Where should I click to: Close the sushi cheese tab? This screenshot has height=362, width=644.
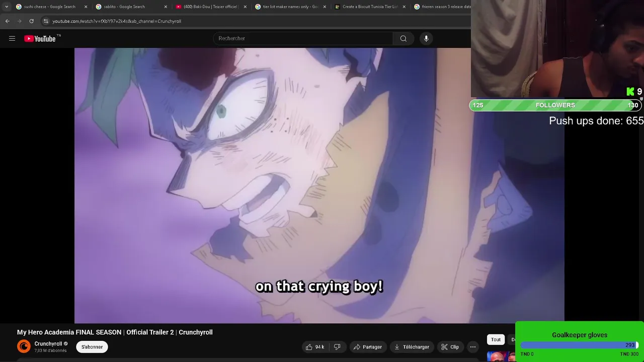86,7
